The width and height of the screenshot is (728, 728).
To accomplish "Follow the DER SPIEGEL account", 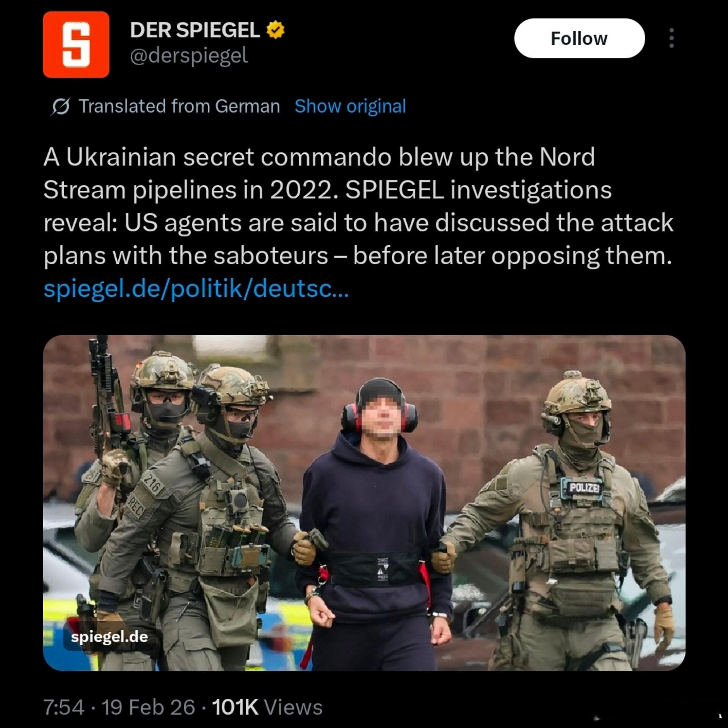I will [579, 38].
